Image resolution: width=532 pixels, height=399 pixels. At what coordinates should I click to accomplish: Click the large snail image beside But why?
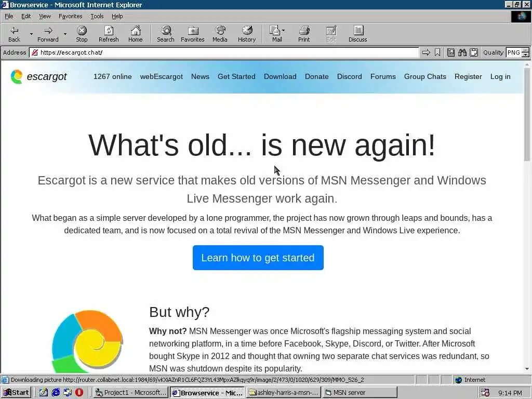pos(87,341)
